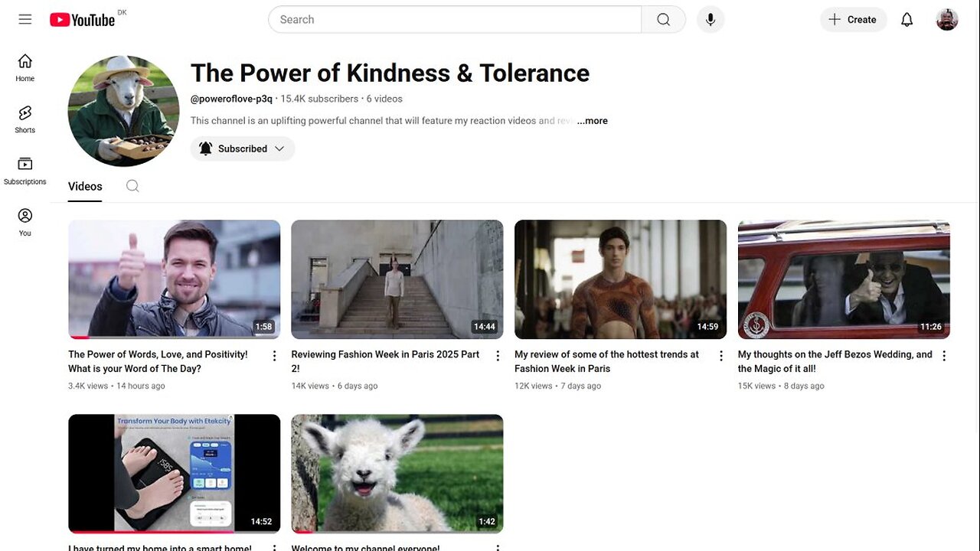Open options for Jeff Bezos Wedding video
The height and width of the screenshot is (551, 980).
tap(944, 356)
